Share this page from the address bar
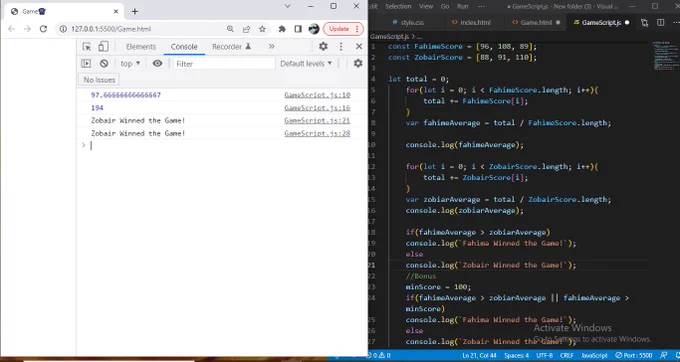The width and height of the screenshot is (680, 362). coord(246,29)
